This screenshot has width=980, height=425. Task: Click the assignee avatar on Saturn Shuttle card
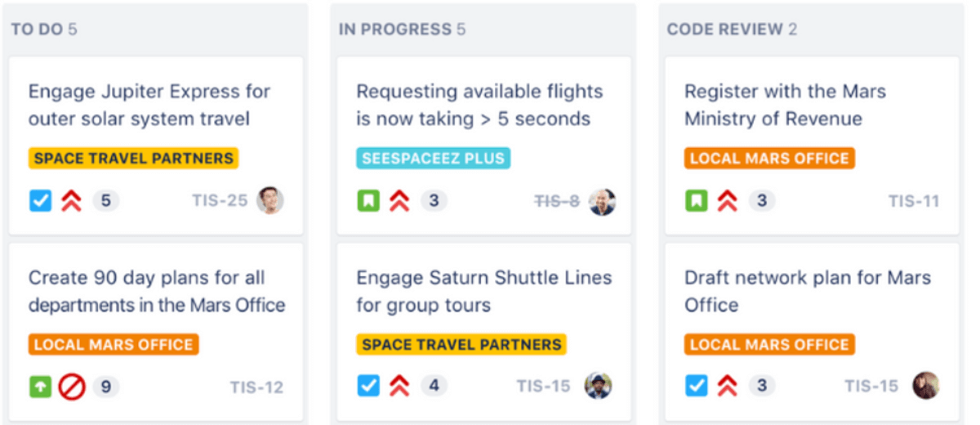pos(598,386)
